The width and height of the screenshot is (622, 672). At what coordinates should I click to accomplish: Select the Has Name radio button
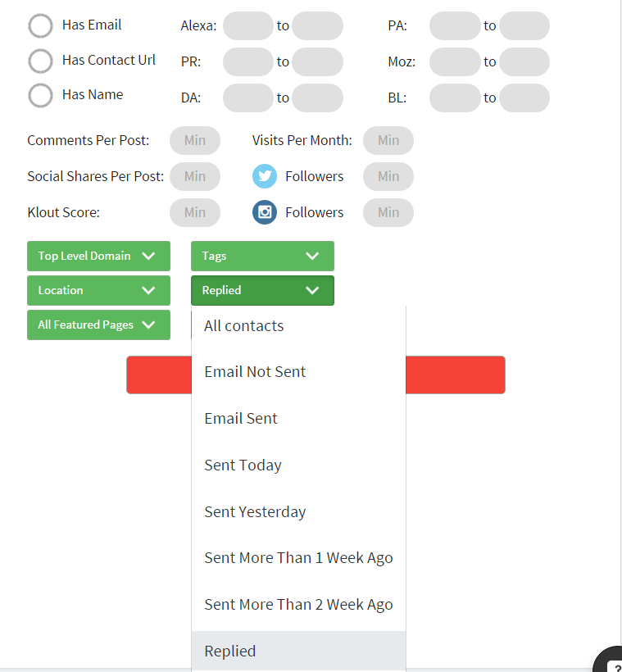click(40, 95)
